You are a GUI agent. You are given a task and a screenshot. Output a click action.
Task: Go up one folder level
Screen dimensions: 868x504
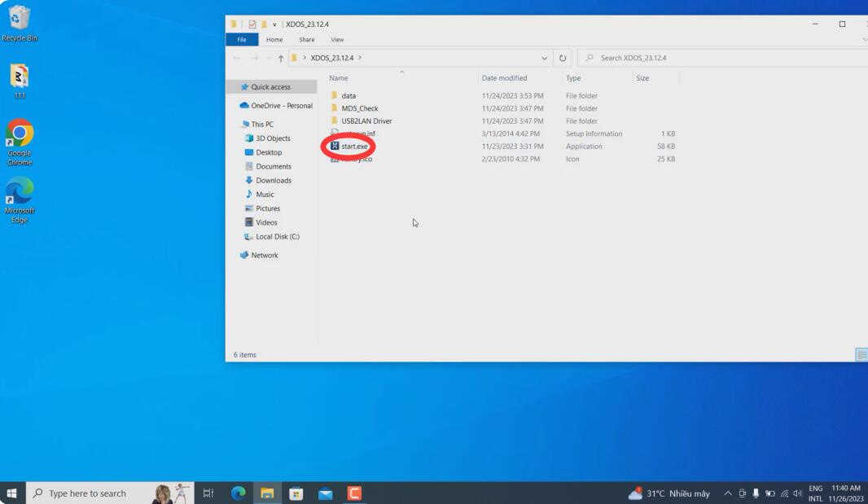point(281,58)
